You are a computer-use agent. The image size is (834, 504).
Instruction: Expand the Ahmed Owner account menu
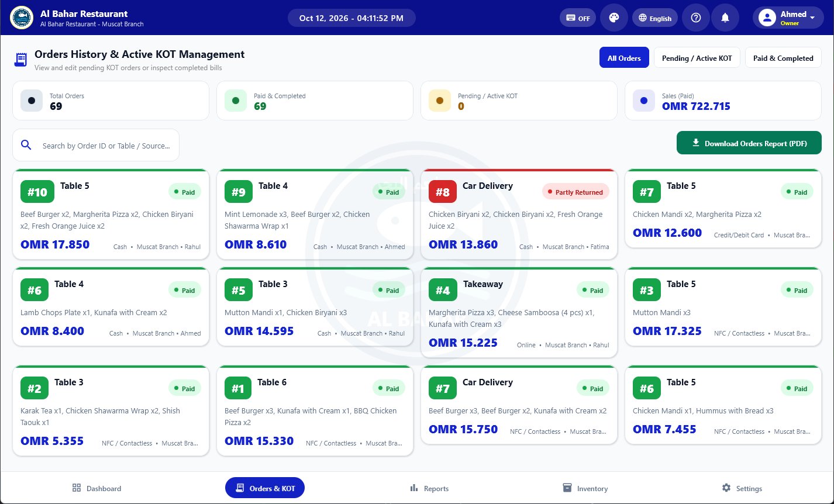coord(788,18)
